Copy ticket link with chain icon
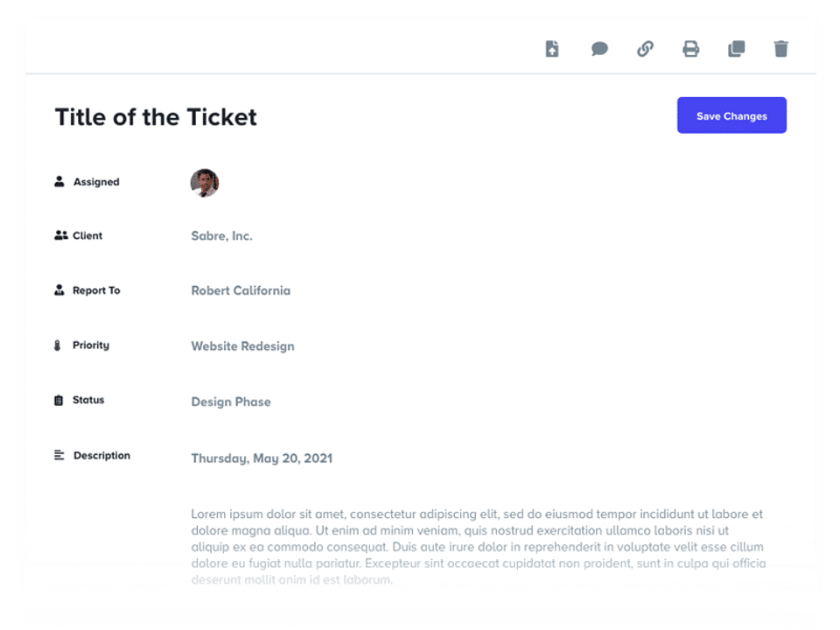 pos(645,49)
